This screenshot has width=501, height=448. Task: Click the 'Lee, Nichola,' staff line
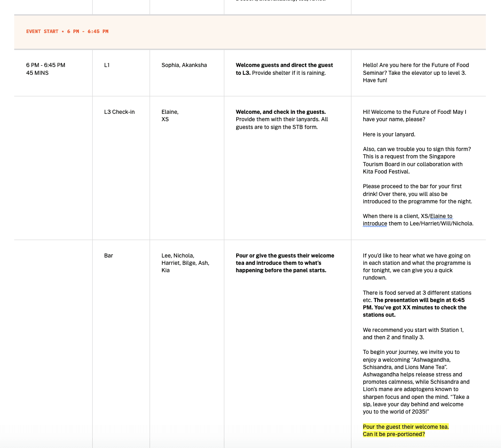coord(178,256)
